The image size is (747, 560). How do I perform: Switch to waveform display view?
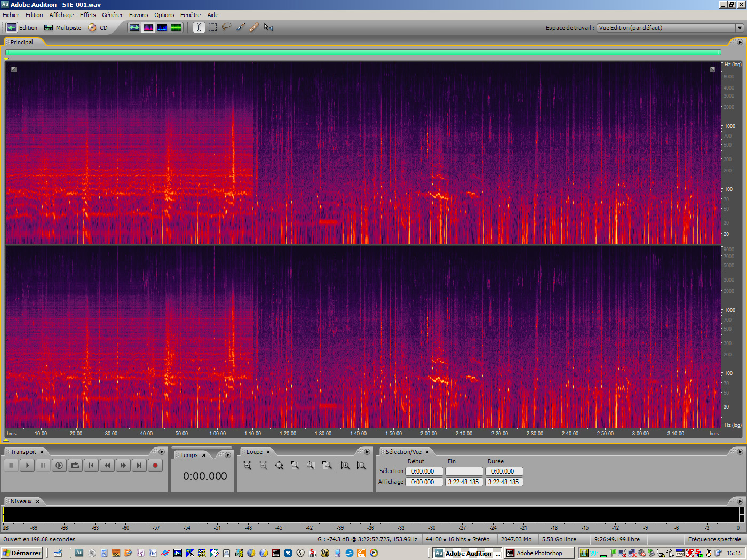[x=134, y=27]
